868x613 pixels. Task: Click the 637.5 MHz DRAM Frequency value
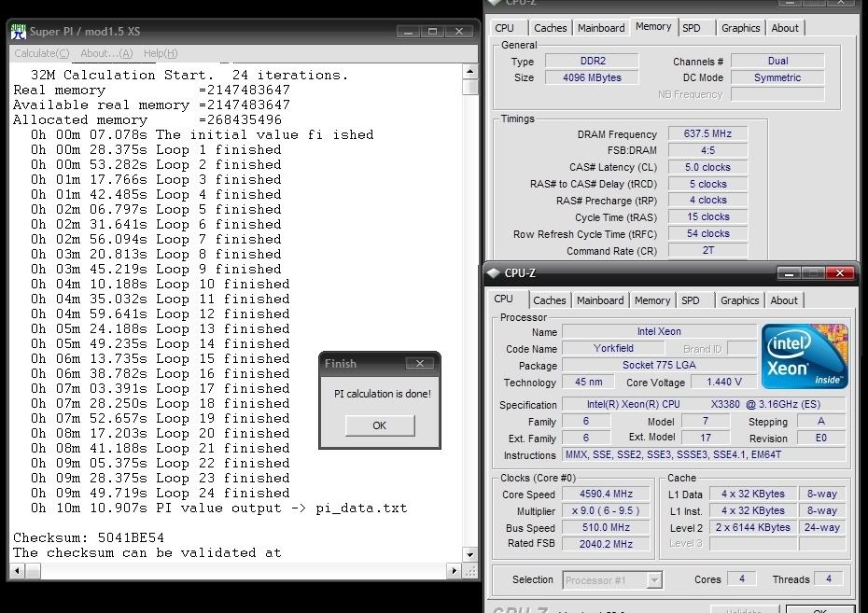(x=708, y=133)
